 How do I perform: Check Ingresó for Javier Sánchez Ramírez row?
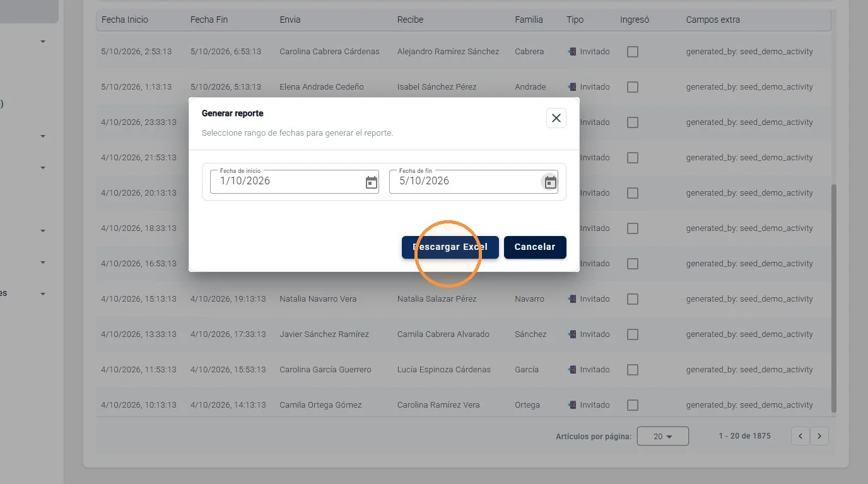(633, 334)
